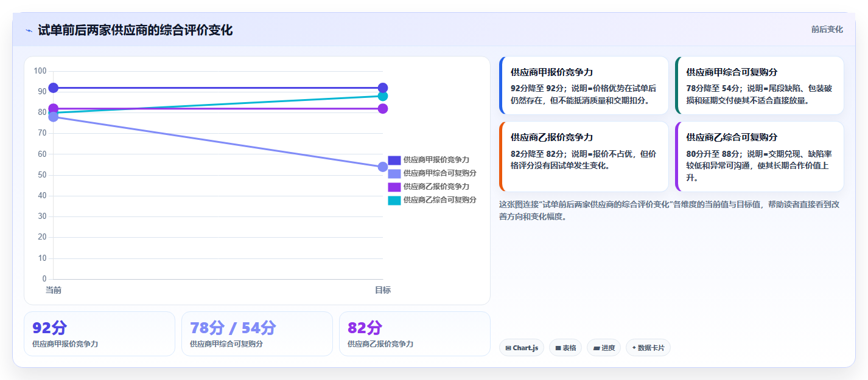Image resolution: width=868 pixels, height=380 pixels.
Task: Click the 数据卡片 tag chip
Action: 648,348
